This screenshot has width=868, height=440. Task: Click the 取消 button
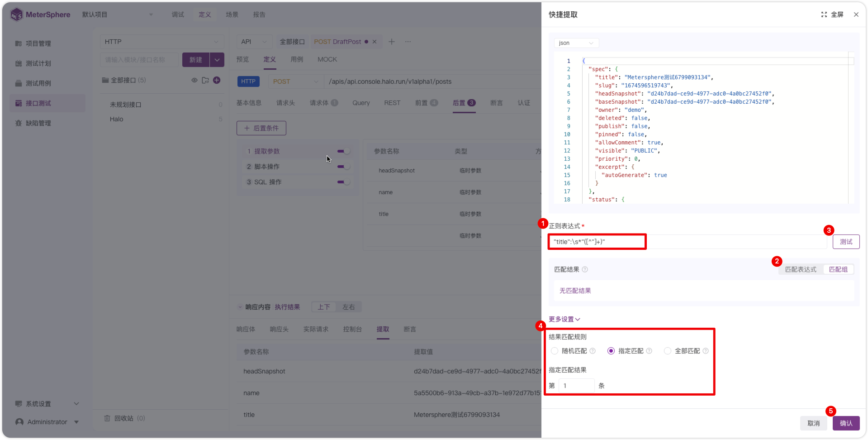813,423
